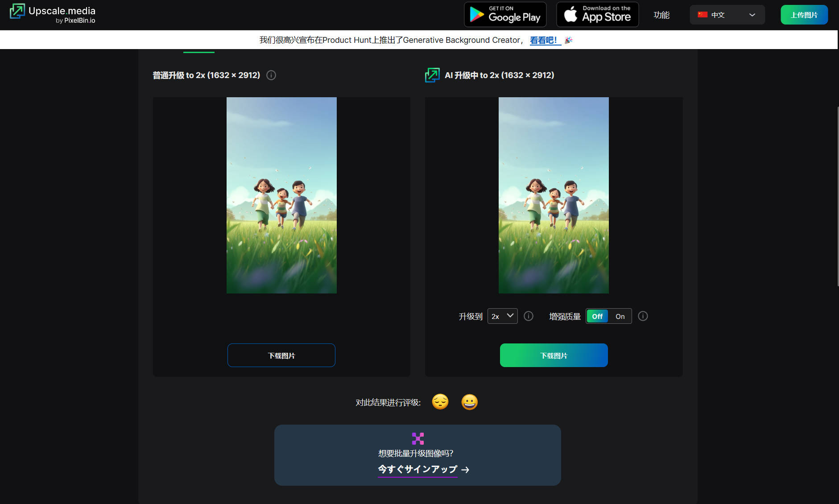Click the 上传图片 upload button

804,15
